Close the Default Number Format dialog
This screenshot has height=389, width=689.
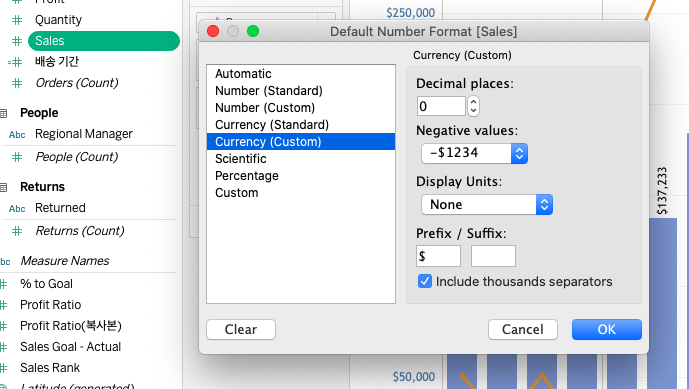coord(213,31)
